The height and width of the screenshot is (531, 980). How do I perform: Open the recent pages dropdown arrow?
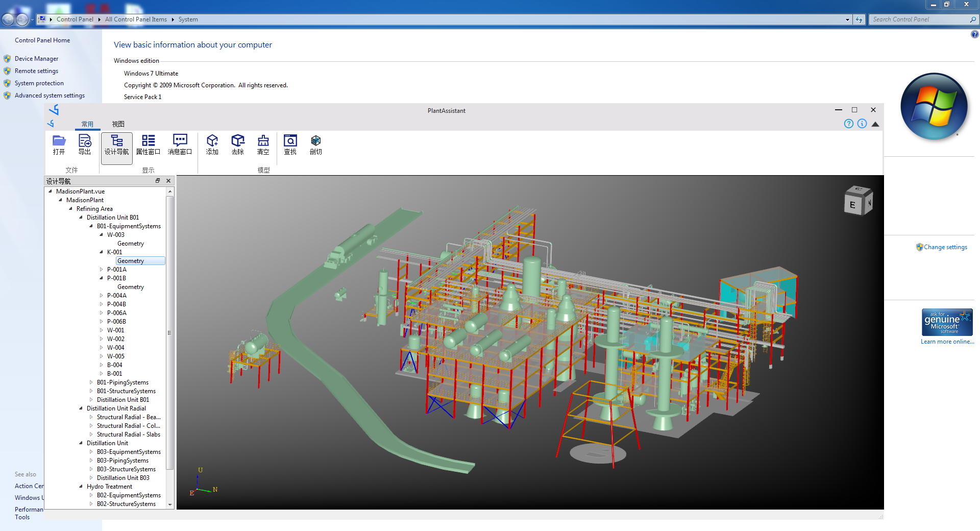[32, 20]
